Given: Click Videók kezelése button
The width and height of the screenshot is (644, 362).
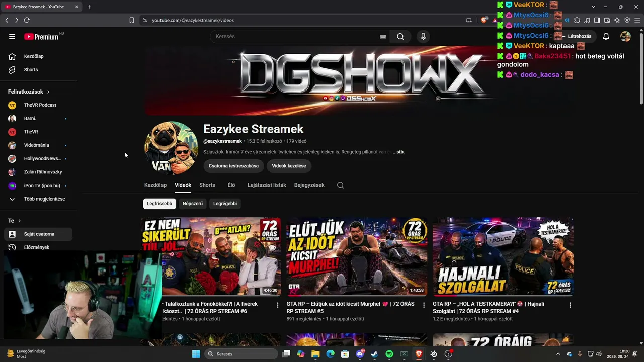Looking at the screenshot, I should pyautogui.click(x=289, y=166).
